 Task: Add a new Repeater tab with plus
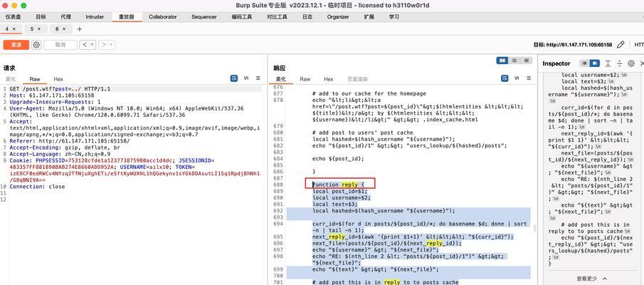pos(79,28)
